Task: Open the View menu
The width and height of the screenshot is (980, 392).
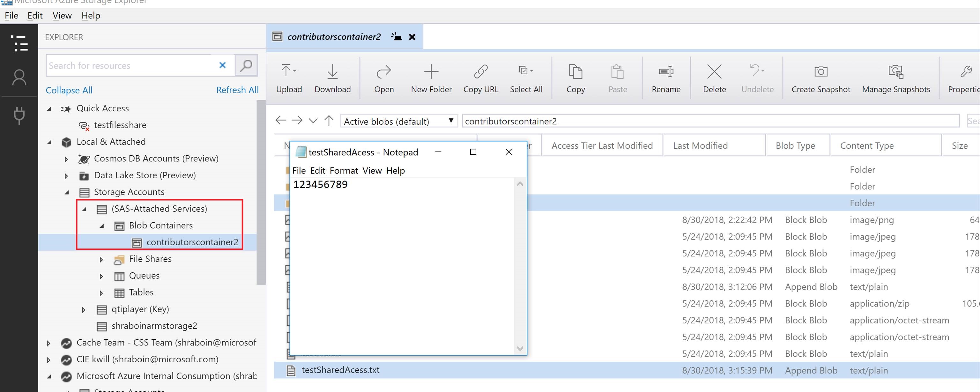Action: point(62,16)
